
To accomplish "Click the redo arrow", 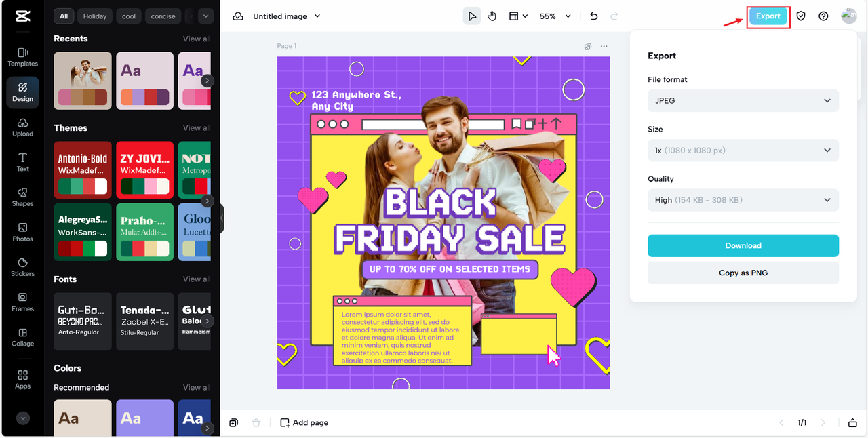I will pyautogui.click(x=614, y=16).
